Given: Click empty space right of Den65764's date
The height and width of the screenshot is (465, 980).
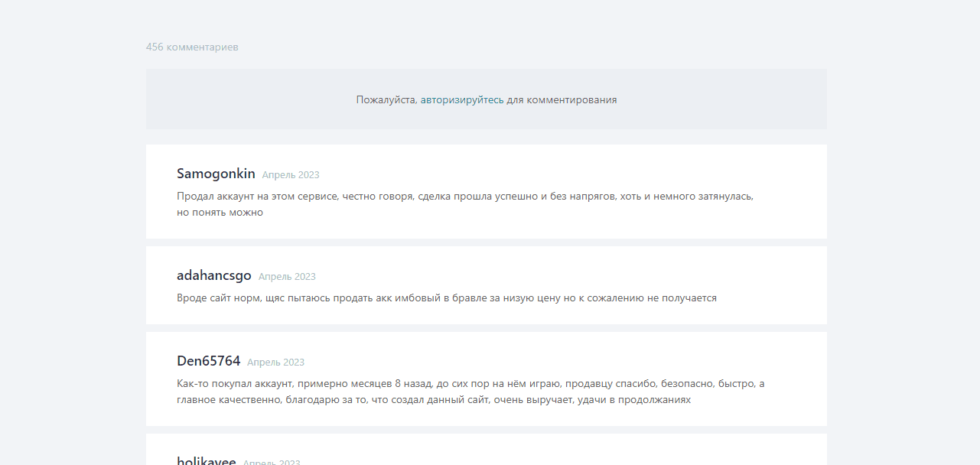Looking at the screenshot, I should [536, 362].
